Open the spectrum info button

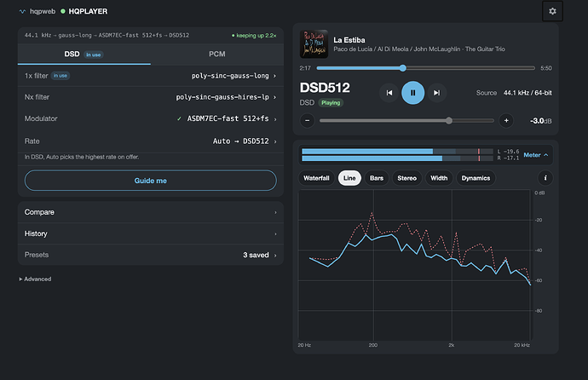pos(545,178)
